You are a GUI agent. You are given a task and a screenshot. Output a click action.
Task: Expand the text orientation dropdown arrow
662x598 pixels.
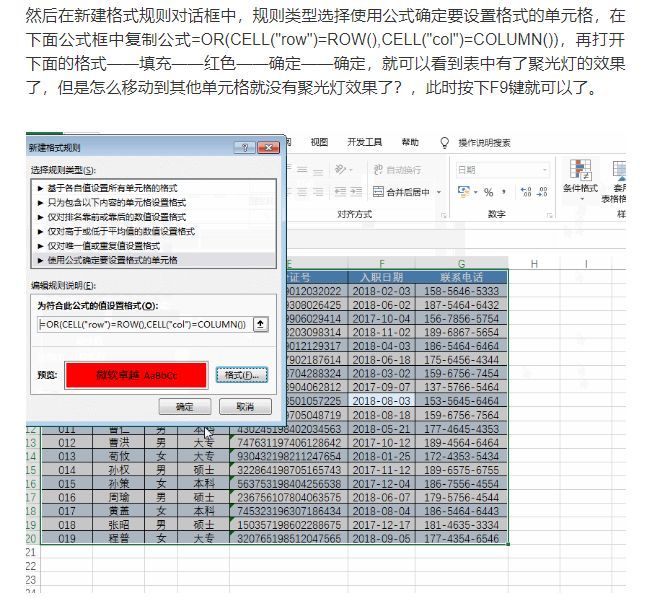pyautogui.click(x=350, y=170)
